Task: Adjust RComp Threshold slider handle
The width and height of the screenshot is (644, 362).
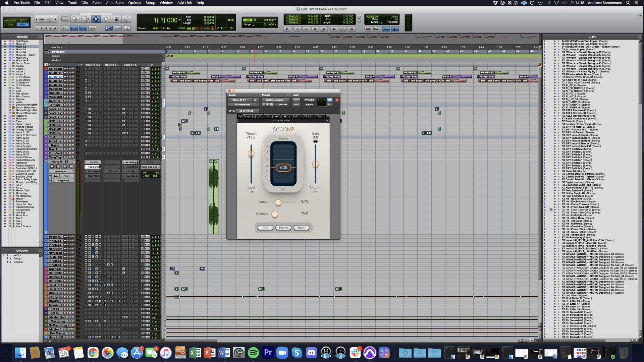Action: click(x=251, y=154)
